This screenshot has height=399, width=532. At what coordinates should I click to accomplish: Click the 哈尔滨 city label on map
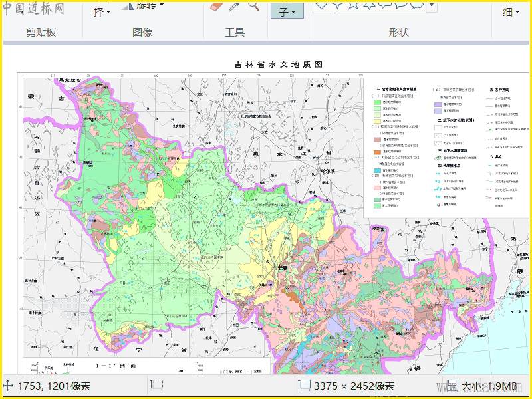328,172
